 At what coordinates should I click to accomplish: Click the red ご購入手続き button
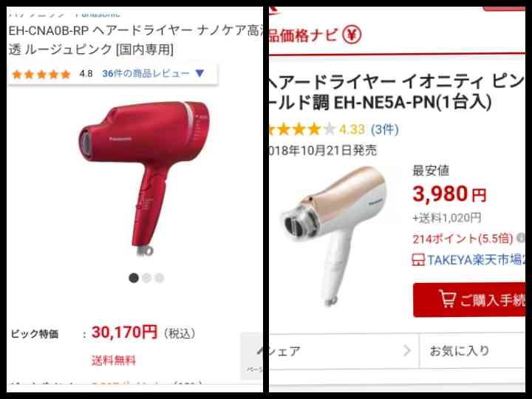(x=469, y=299)
